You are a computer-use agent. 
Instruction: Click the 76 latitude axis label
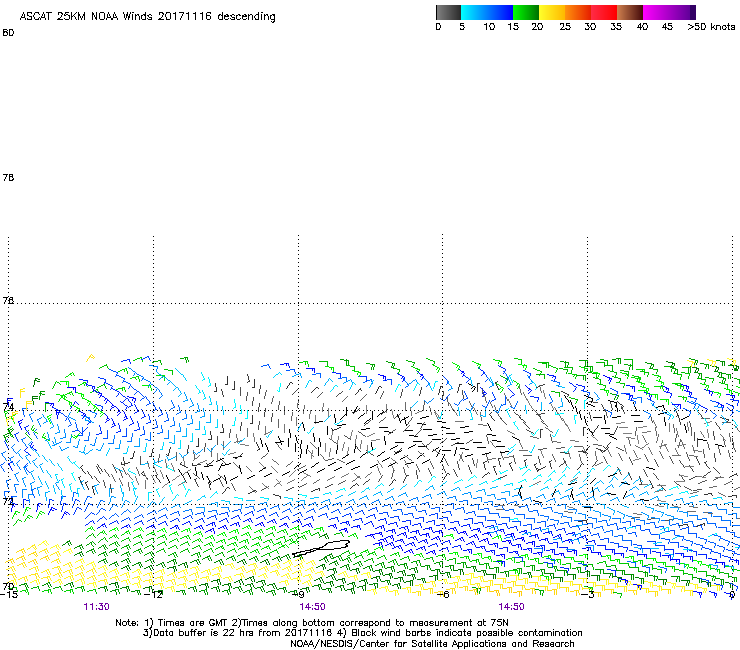8,300
